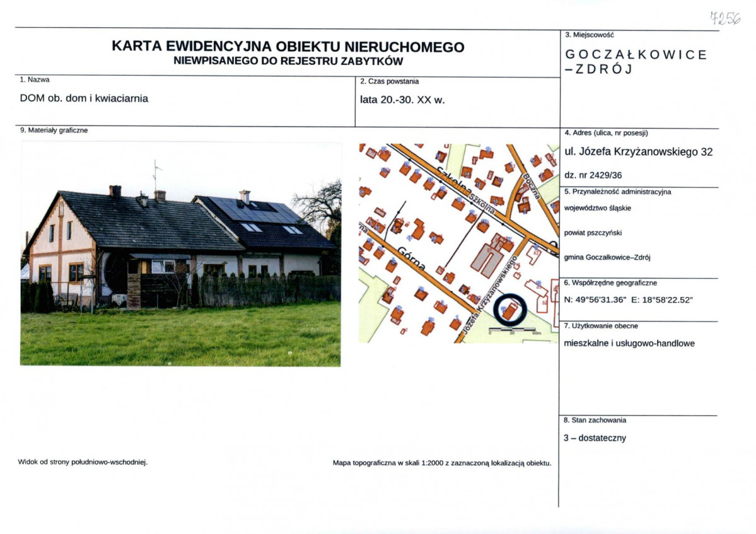Viewport: 756px width, 534px height.
Task: Select the value '3 – dostateczny'
Action: [x=595, y=438]
